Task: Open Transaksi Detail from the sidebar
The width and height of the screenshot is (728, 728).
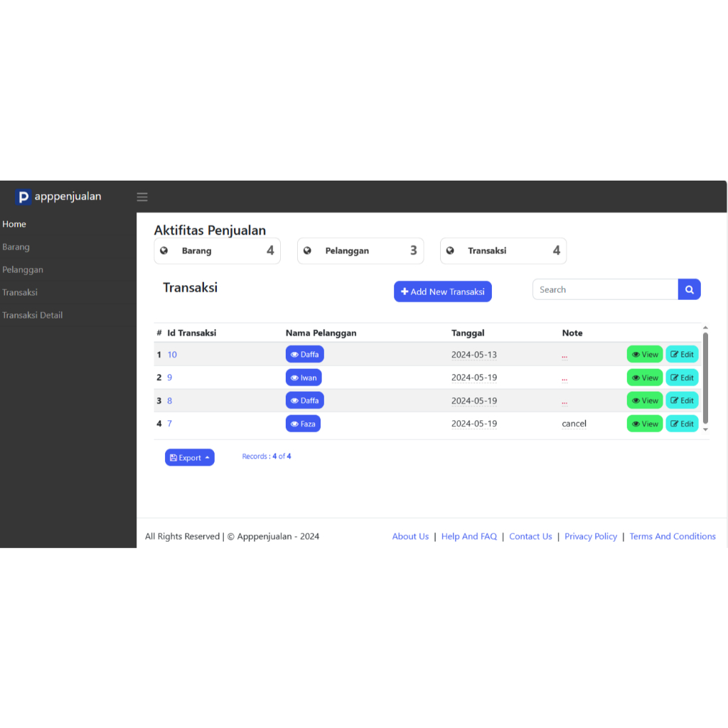Action: click(33, 315)
